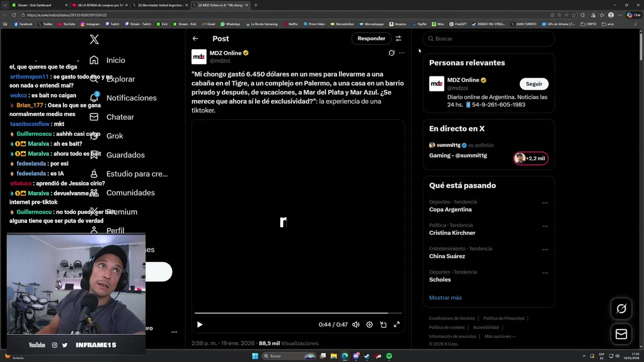This screenshot has width=644, height=362.
Task: Click the X logo home icon
Action: coord(94,39)
